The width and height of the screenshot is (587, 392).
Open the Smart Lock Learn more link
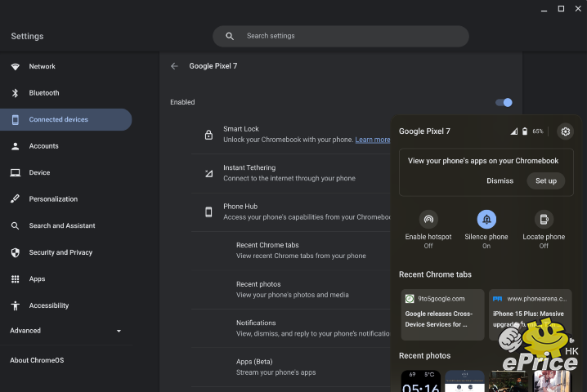(x=373, y=140)
